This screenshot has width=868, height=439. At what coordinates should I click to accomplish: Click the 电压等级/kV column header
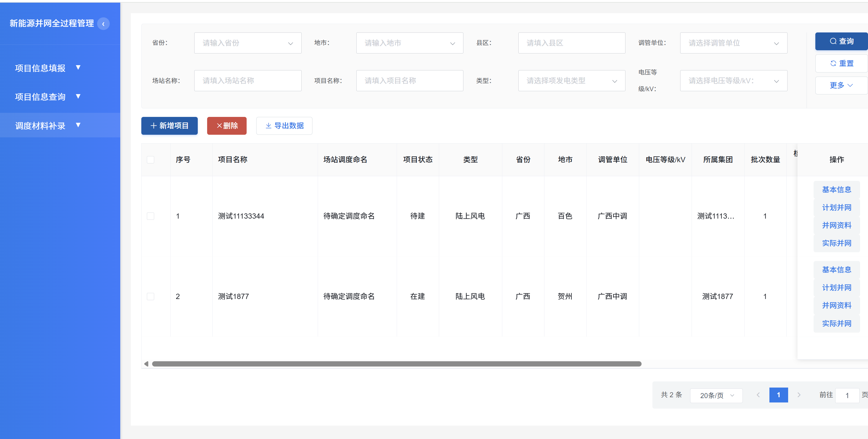(665, 160)
